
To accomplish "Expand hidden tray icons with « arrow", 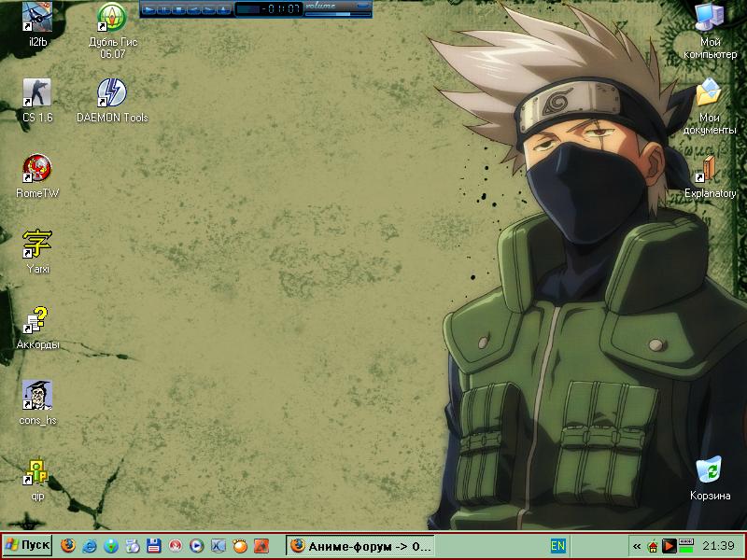I will pos(637,546).
